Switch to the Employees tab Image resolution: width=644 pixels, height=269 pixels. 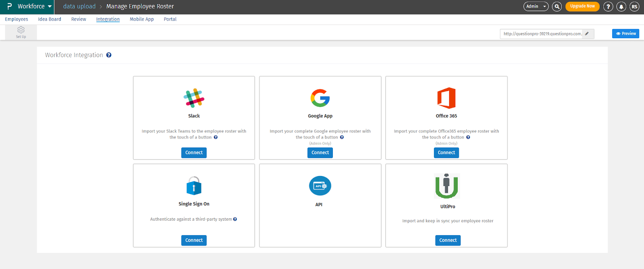tap(17, 19)
